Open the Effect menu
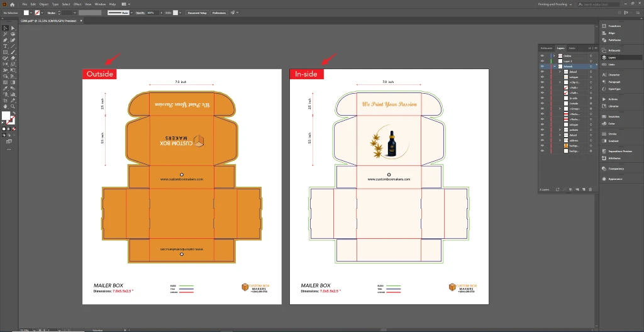 (77, 4)
